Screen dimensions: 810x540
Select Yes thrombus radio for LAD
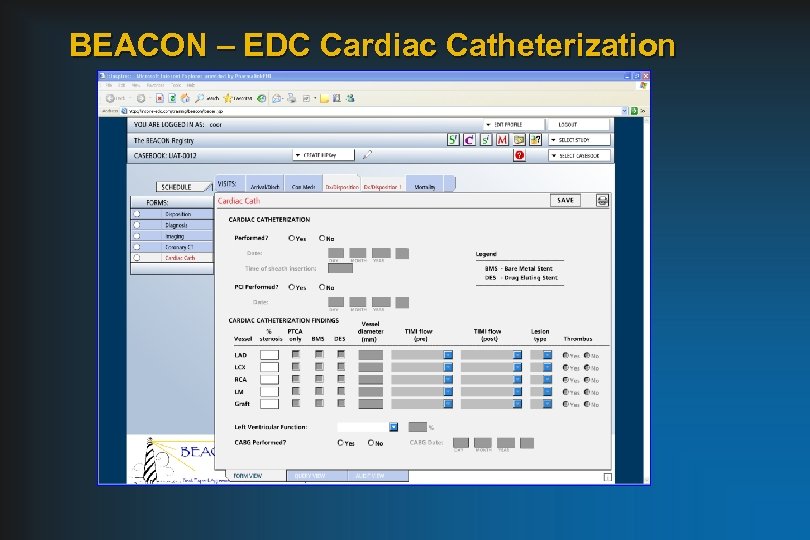[x=566, y=356]
